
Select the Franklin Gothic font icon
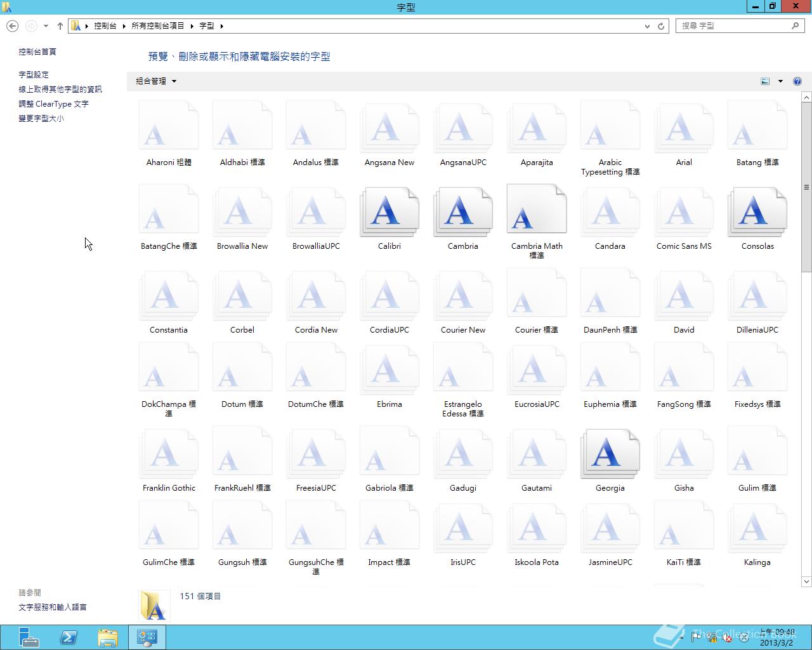(x=169, y=454)
